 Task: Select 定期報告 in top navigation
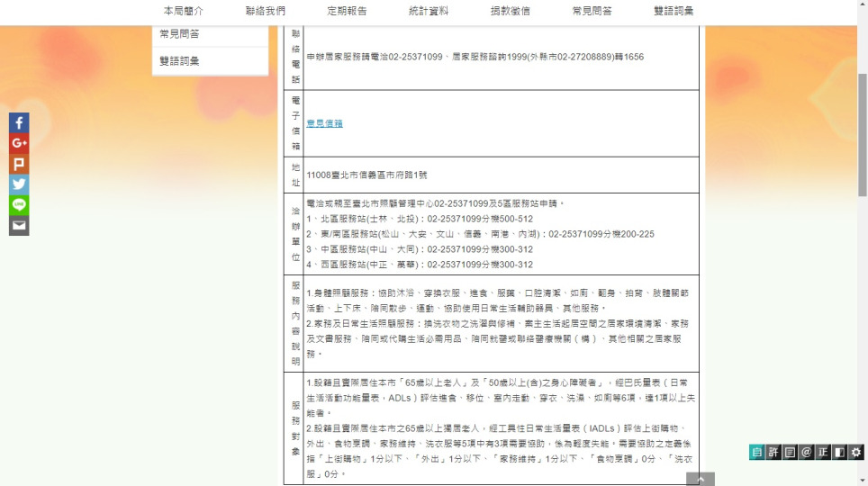point(347,11)
